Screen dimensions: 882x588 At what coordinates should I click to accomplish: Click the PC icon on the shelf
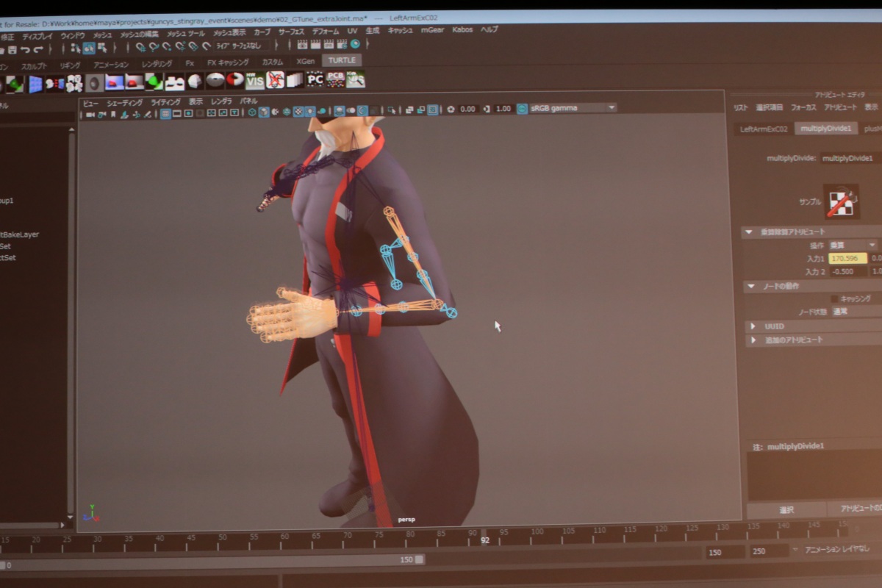pos(315,79)
